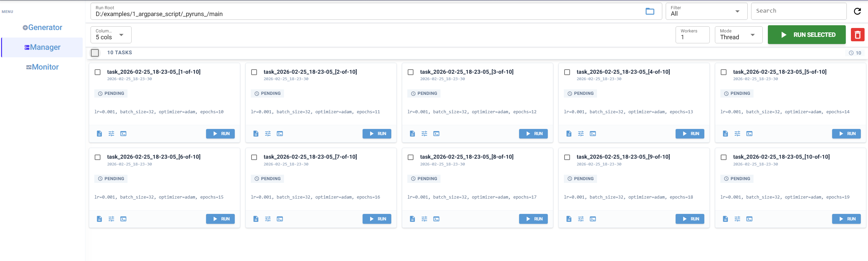Switch to the Generator menu item
Viewport: 868px width, 261px height.
(42, 28)
